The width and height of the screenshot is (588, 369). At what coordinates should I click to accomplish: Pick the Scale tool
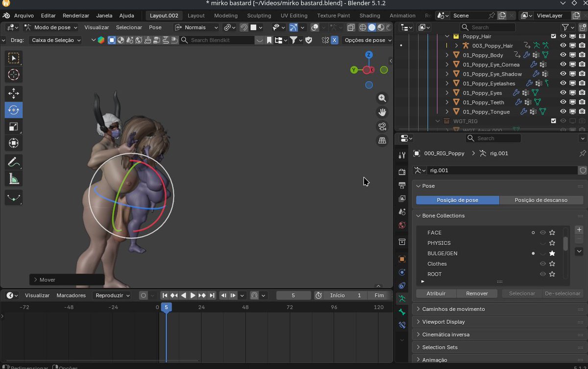pos(14,127)
